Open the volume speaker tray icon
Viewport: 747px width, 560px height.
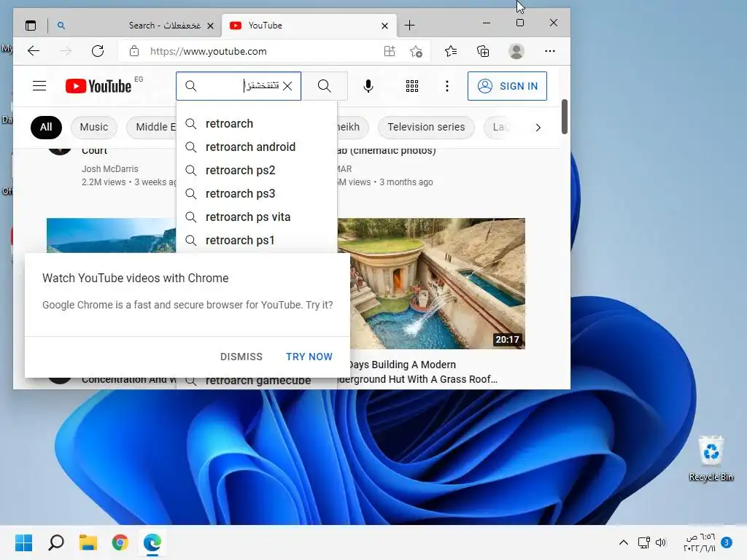click(661, 542)
